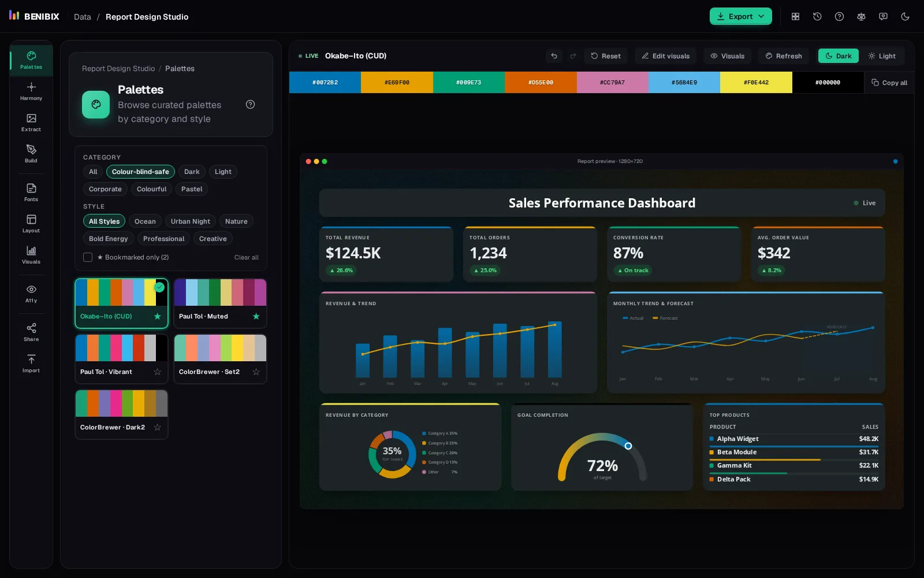
Task: Click Copy all hex codes
Action: click(x=889, y=83)
